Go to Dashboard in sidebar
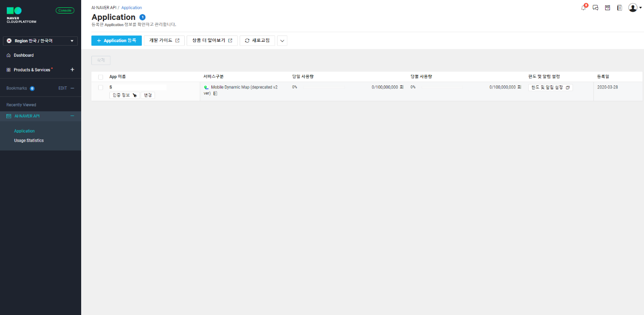Image resolution: width=644 pixels, height=315 pixels. pos(23,55)
